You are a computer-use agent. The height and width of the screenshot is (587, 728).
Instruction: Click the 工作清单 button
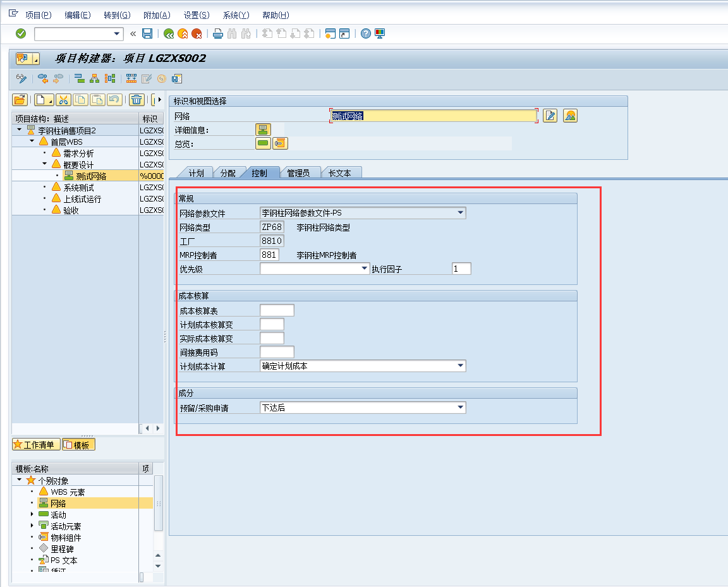35,444
